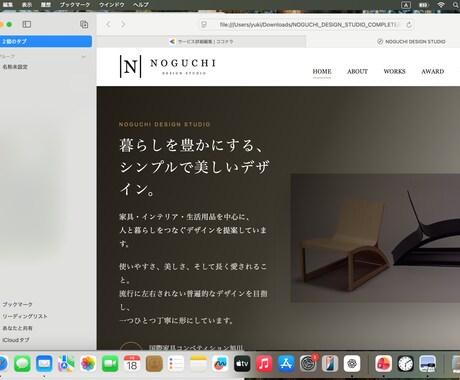460x380 pixels.
Task: Open the 編集 menu
Action: click(x=8, y=5)
